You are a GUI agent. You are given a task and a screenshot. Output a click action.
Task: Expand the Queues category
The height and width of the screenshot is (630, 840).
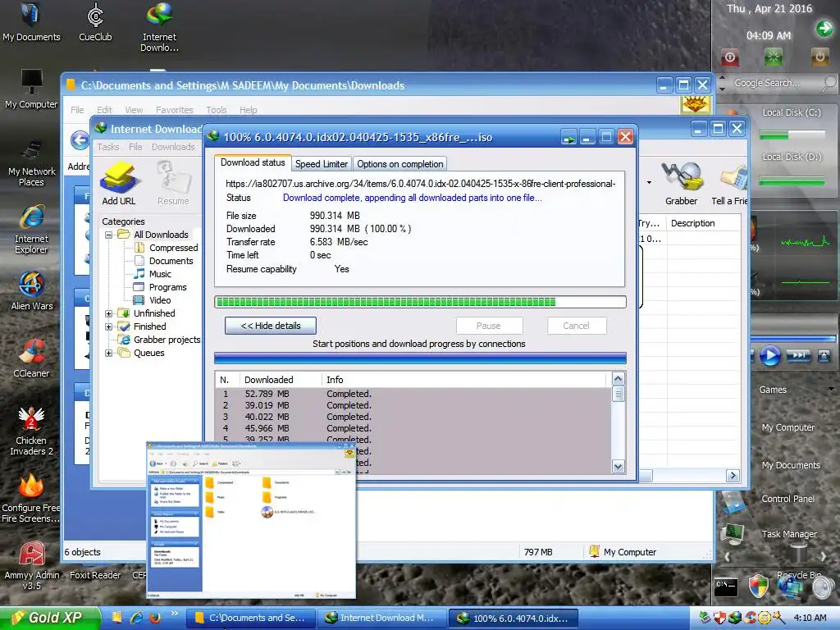tap(109, 353)
